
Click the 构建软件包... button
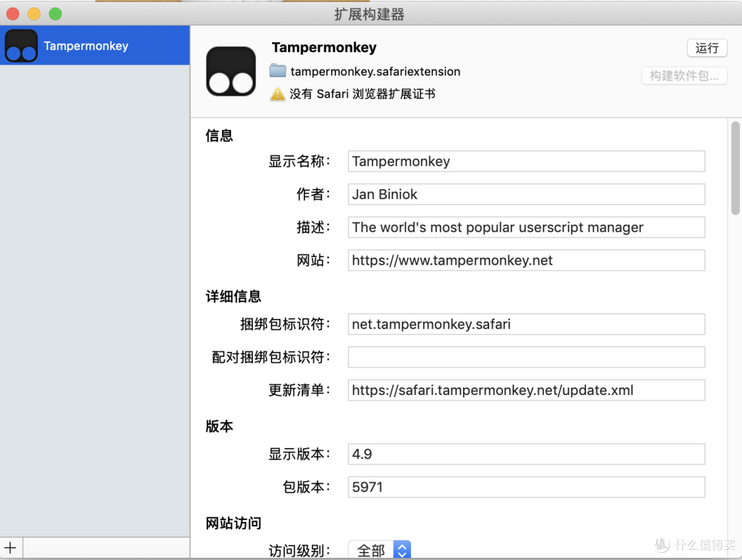coord(684,76)
